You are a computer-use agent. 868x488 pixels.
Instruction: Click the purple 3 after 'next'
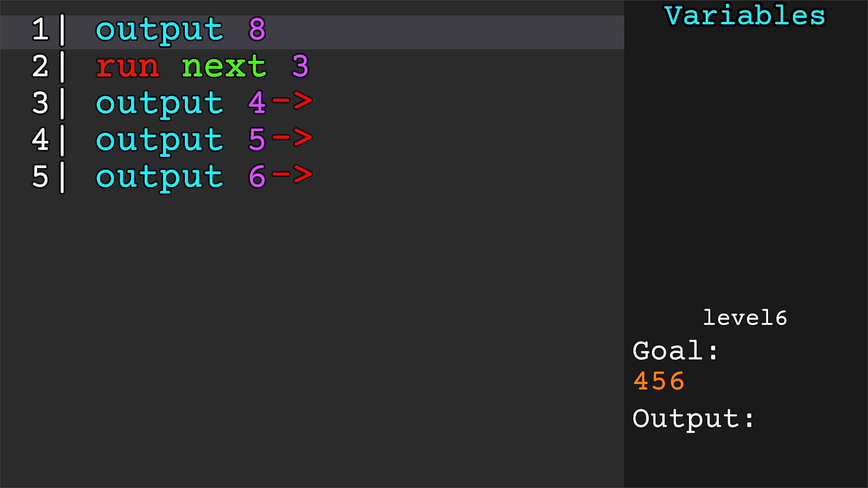pyautogui.click(x=300, y=66)
